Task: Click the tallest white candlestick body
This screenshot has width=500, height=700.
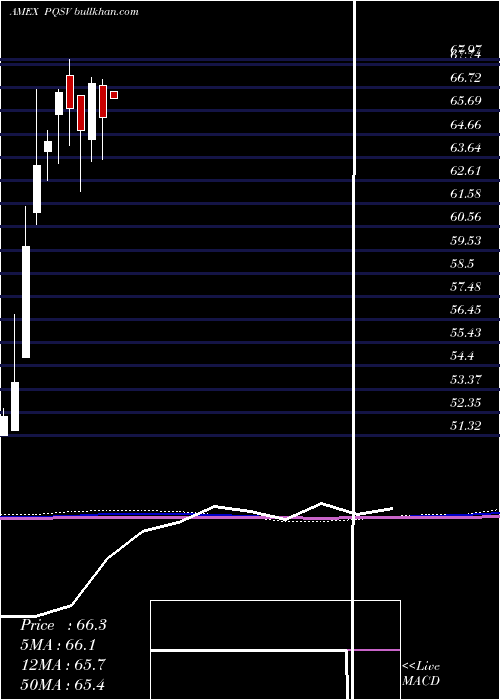Action: [26, 302]
